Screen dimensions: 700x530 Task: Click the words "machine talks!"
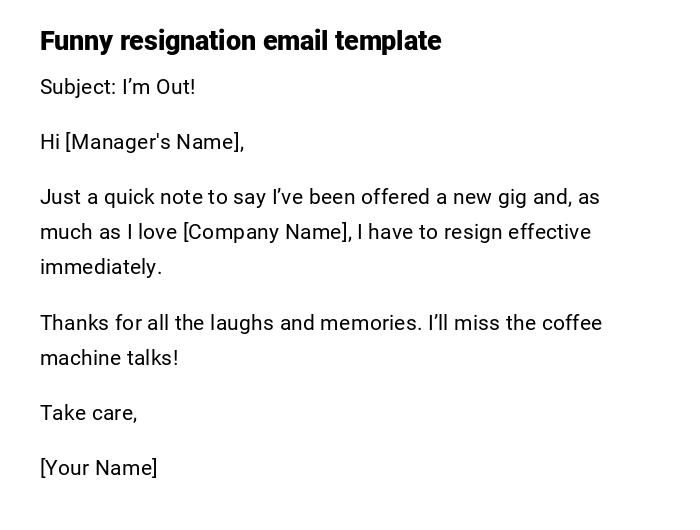(109, 358)
